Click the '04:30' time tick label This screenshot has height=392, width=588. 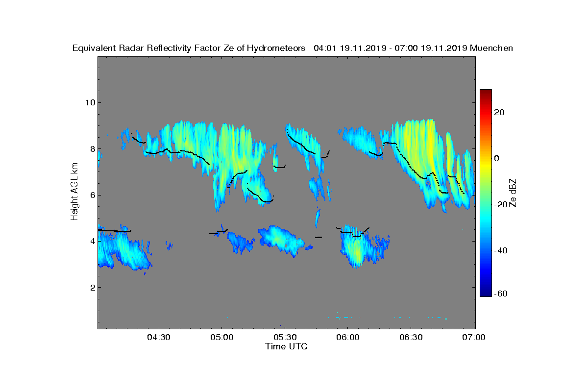tap(159, 337)
